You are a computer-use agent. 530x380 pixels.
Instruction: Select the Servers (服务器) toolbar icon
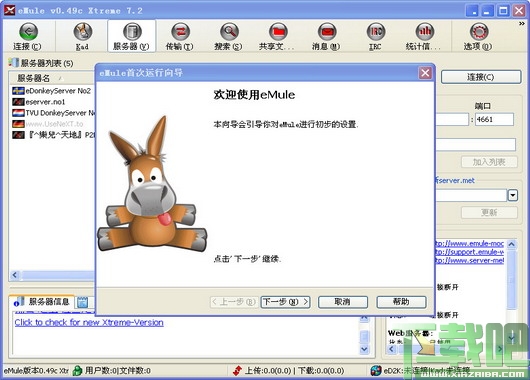132,32
